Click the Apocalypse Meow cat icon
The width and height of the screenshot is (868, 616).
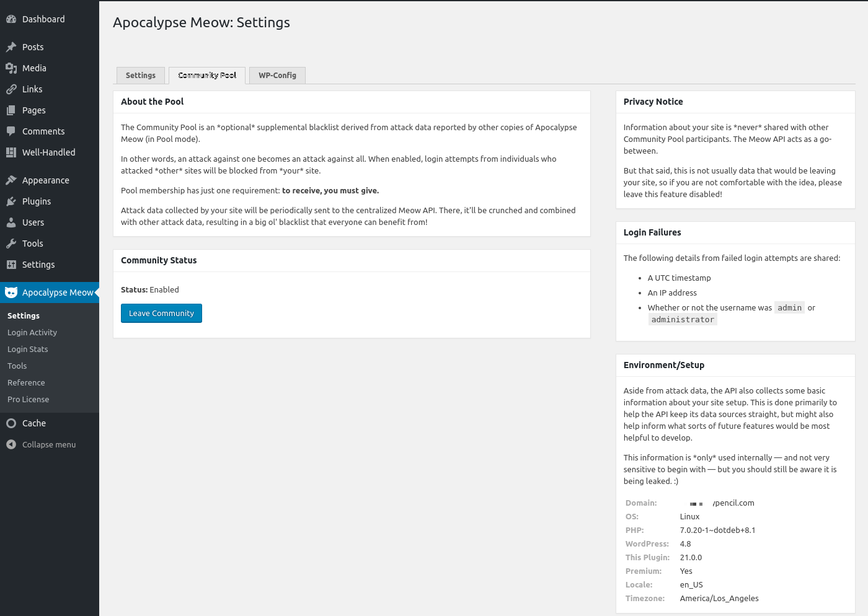(11, 293)
